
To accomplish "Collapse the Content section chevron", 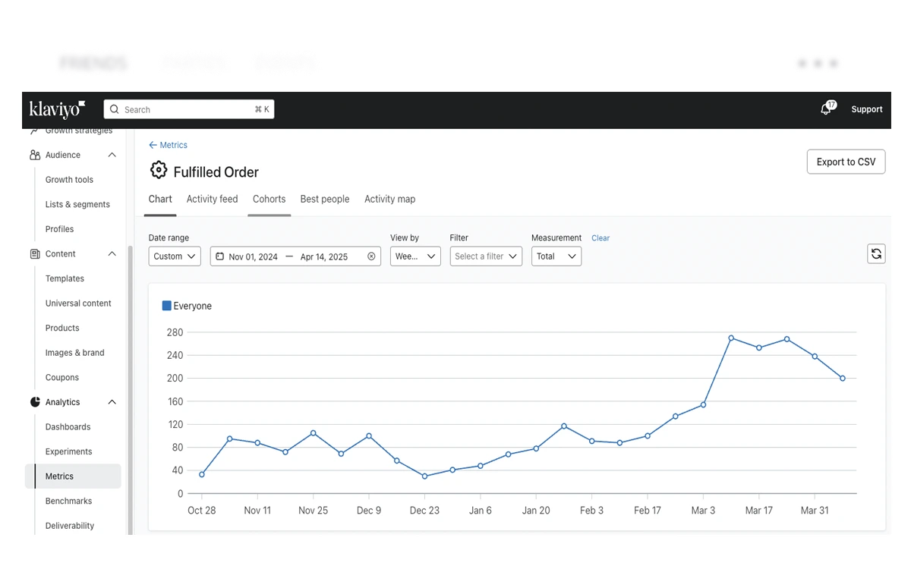I will coord(112,254).
